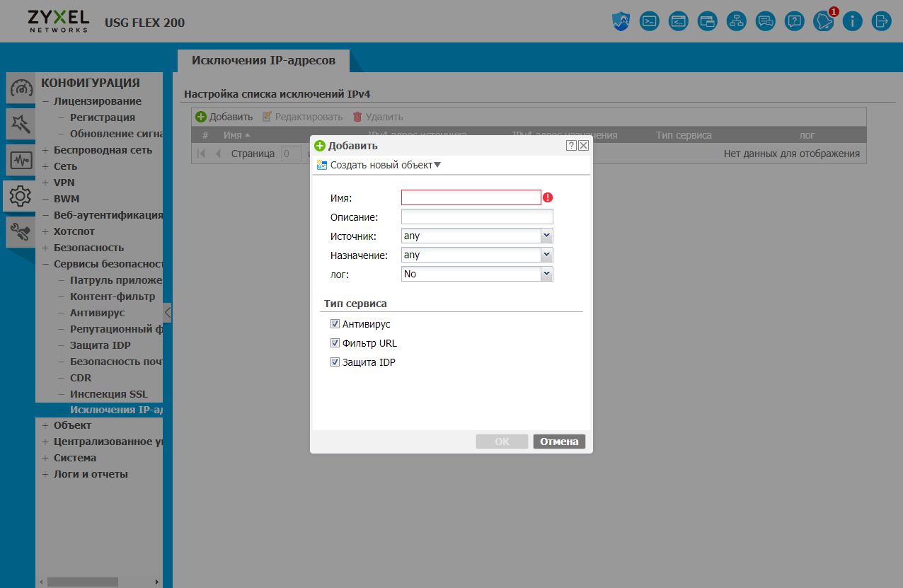Image resolution: width=903 pixels, height=588 pixels.
Task: Open the forum chat bubbles icon
Action: (x=766, y=21)
